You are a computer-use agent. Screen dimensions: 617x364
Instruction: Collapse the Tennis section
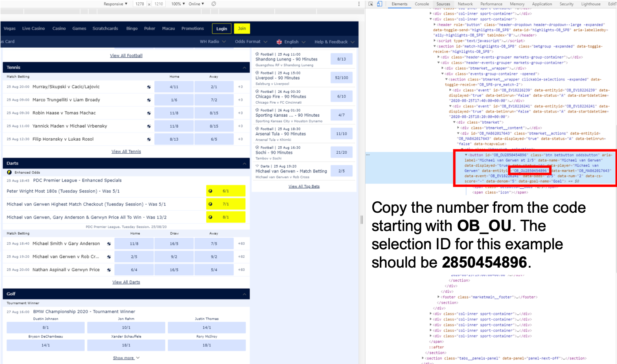pos(244,68)
